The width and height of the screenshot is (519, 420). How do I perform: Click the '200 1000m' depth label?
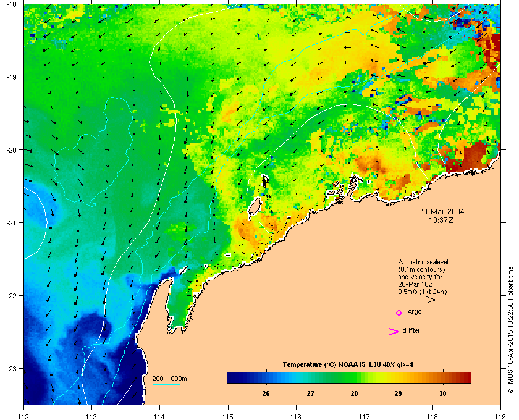pyautogui.click(x=169, y=379)
